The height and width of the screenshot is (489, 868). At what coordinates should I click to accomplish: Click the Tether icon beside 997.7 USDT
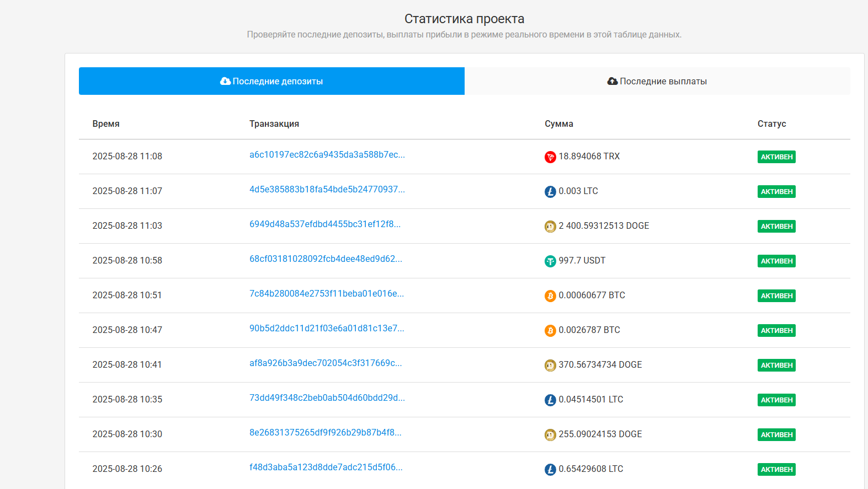(x=550, y=261)
